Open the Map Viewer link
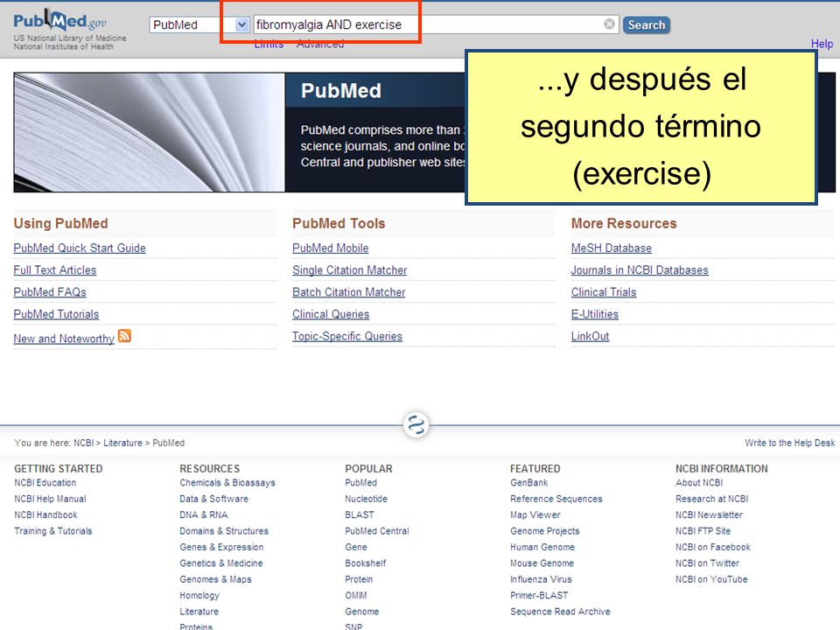Screen dimensions: 840x630 [x=535, y=514]
